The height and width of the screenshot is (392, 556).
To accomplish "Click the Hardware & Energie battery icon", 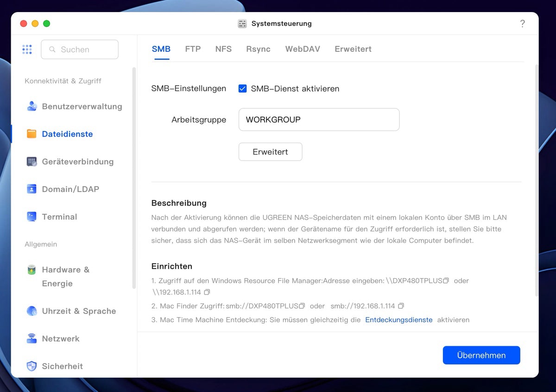I will point(32,270).
